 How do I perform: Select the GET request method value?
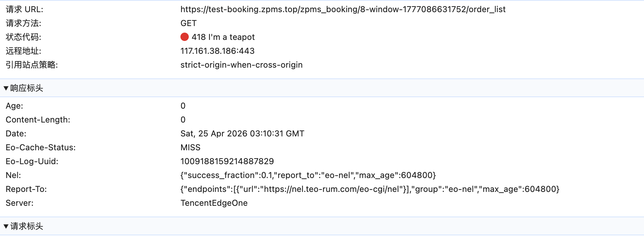pos(188,23)
